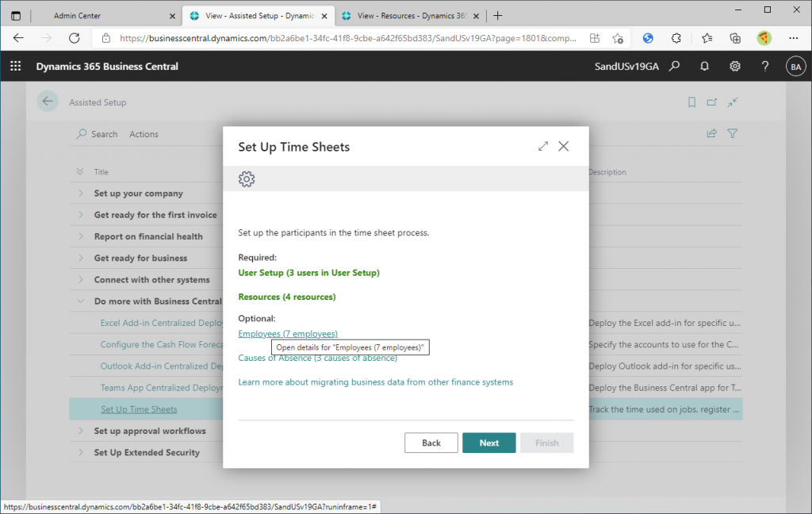Expand the Set Up Time Sheets dialog
Screen dimensions: 812x514
coord(542,147)
